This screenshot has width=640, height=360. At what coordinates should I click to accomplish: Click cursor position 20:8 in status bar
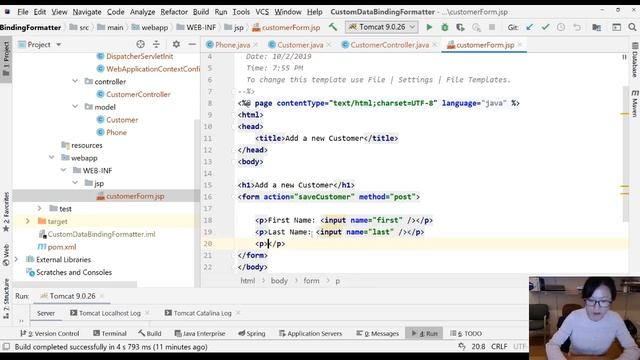tap(478, 347)
